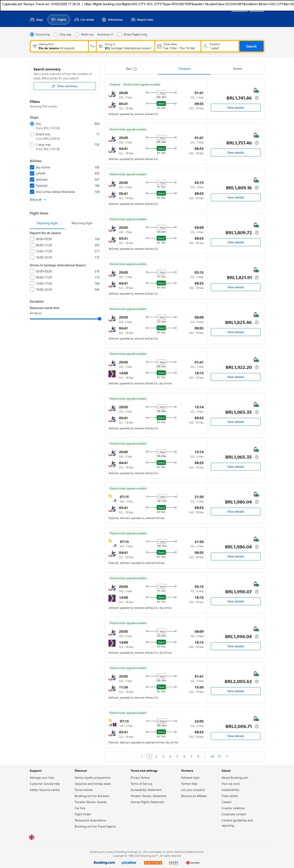Open the Travellers selector
Image resolution: width=294 pixels, height=868 pixels.
(x=220, y=46)
